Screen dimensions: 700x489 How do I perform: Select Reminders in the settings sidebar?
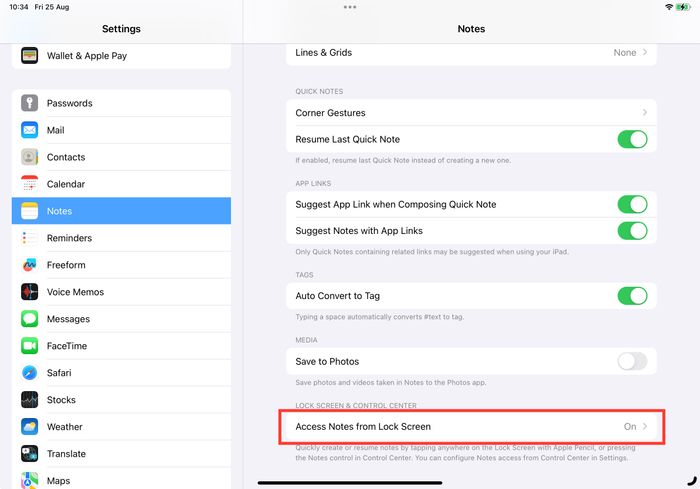pos(69,238)
